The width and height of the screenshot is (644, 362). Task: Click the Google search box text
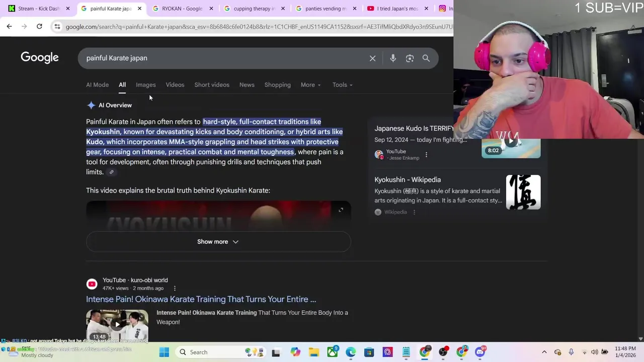117,58
